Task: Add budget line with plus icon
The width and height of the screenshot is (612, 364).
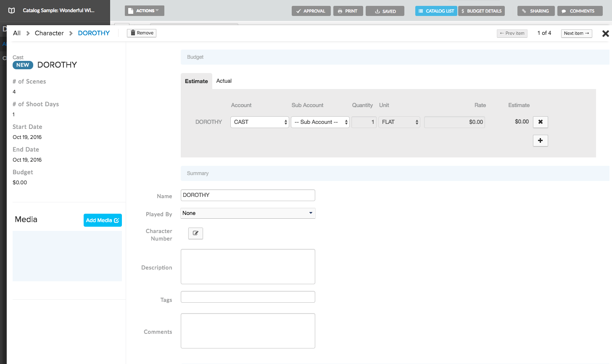Action: [x=541, y=140]
